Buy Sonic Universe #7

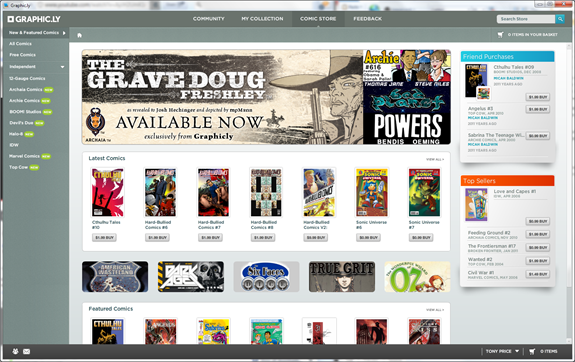pyautogui.click(x=421, y=238)
